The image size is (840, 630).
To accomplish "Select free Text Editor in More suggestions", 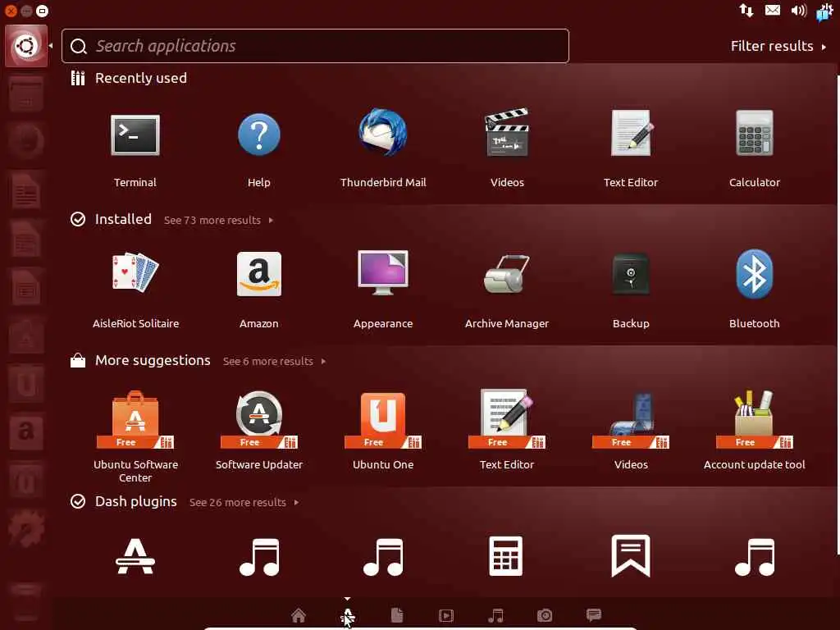I will point(507,418).
